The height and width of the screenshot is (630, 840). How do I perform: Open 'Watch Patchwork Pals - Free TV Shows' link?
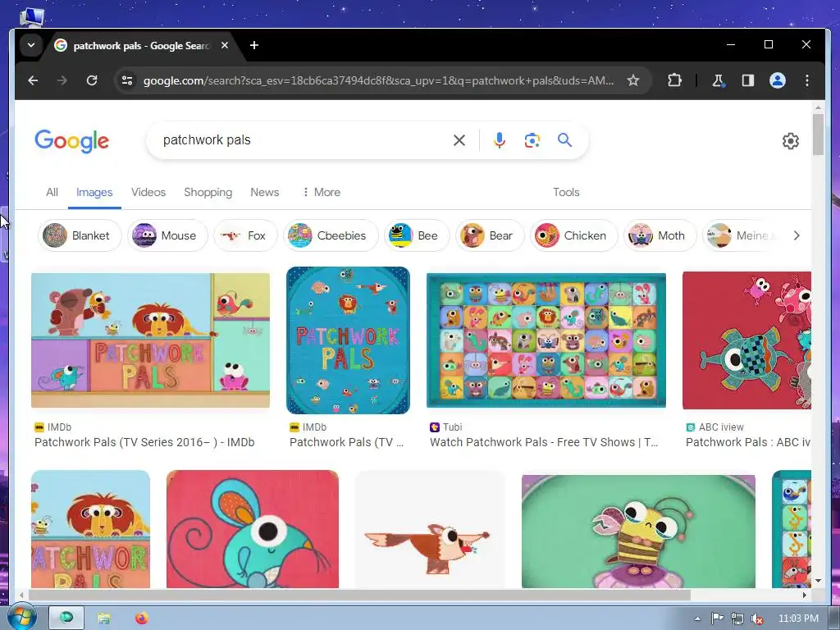click(x=544, y=442)
